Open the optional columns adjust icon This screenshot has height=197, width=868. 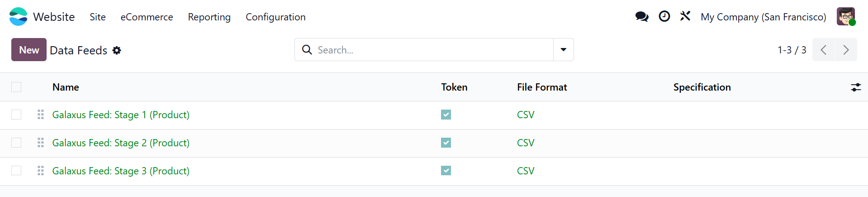click(x=856, y=87)
